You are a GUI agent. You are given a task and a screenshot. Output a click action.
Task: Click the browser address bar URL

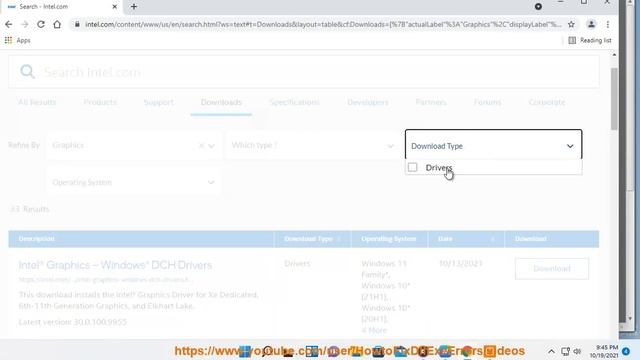pos(323,24)
